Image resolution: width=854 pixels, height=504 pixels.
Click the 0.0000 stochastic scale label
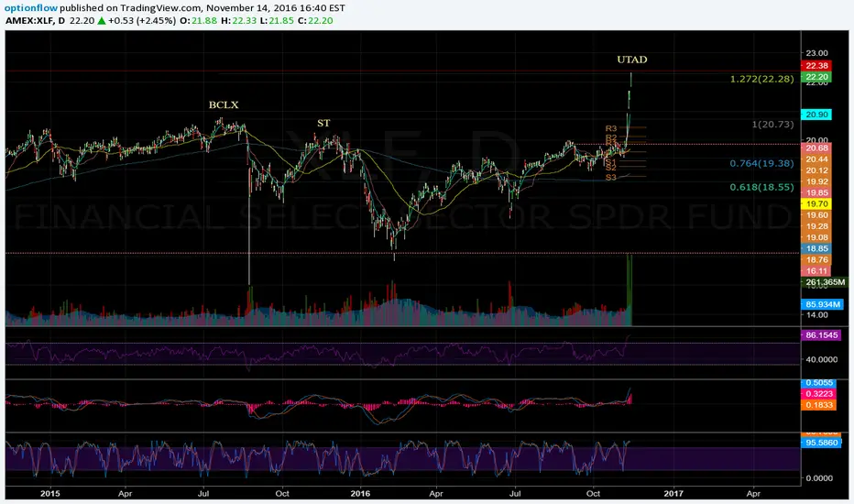(819, 478)
